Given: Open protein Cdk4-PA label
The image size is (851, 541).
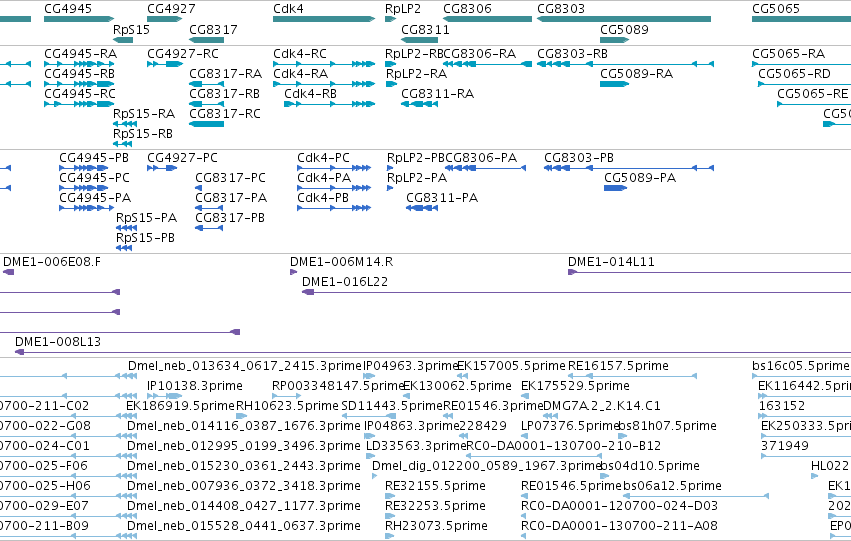Looking at the screenshot, I should pyautogui.click(x=324, y=178).
